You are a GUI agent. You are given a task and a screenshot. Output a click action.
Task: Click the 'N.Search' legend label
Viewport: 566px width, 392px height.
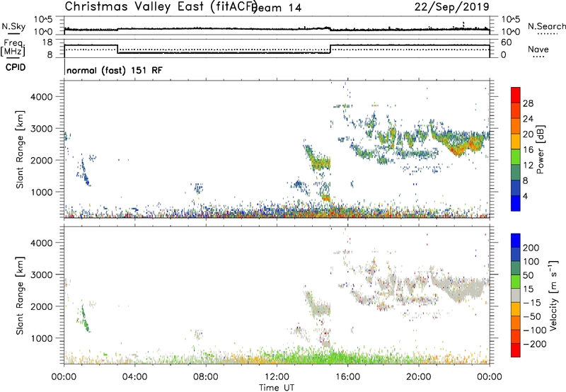547,26
